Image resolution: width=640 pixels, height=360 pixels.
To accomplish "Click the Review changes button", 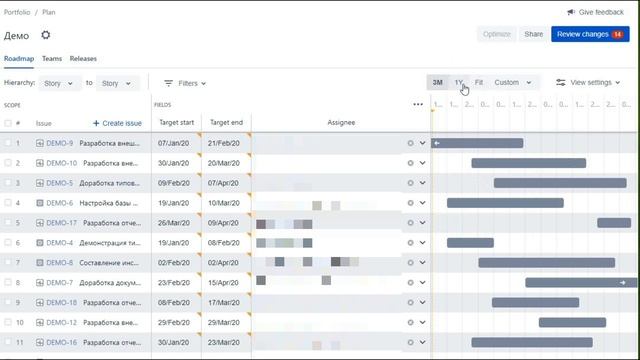I will [590, 34].
